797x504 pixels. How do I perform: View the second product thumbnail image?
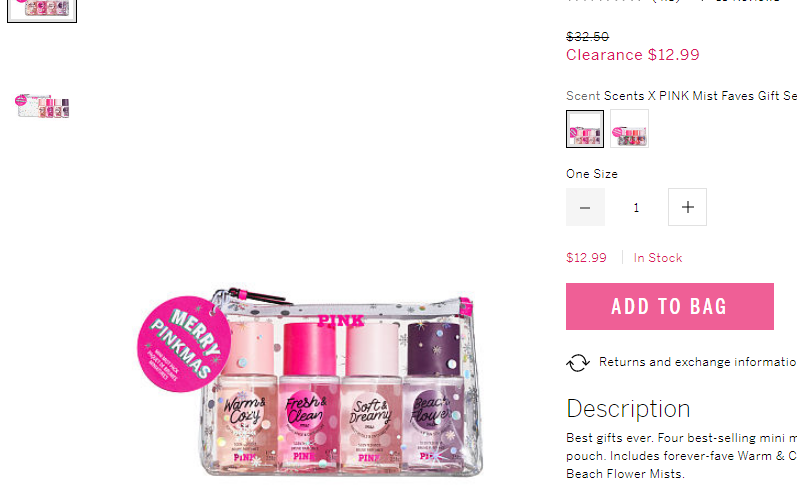tap(42, 106)
